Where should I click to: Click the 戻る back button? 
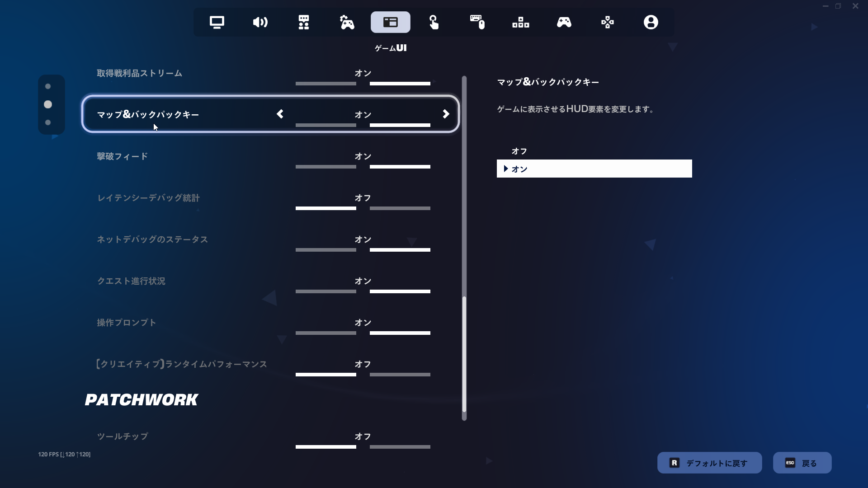(x=802, y=463)
